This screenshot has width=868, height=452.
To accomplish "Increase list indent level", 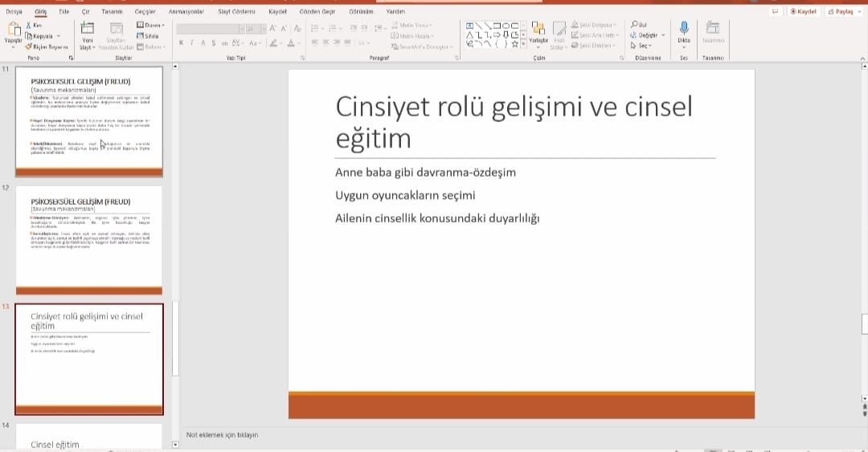I will click(x=365, y=28).
